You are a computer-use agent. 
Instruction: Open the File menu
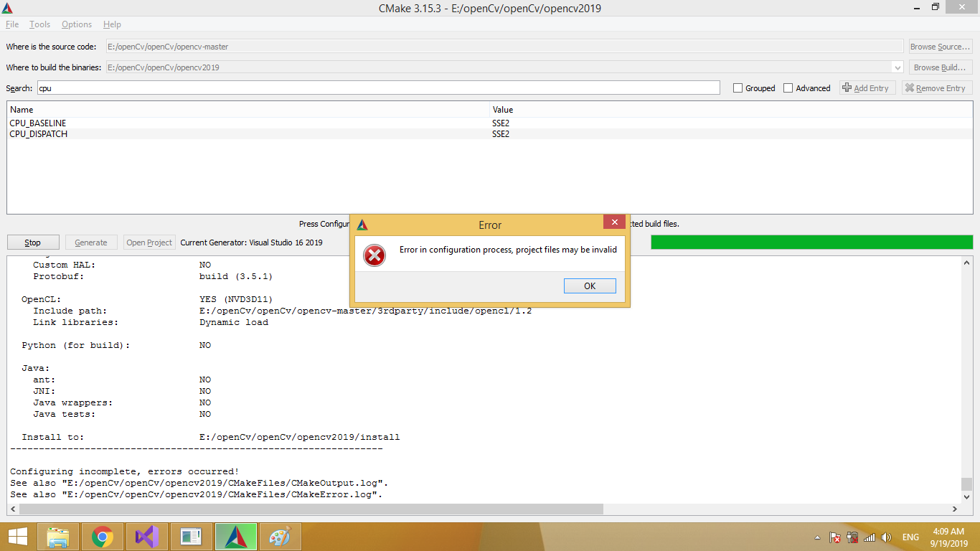pyautogui.click(x=12, y=24)
